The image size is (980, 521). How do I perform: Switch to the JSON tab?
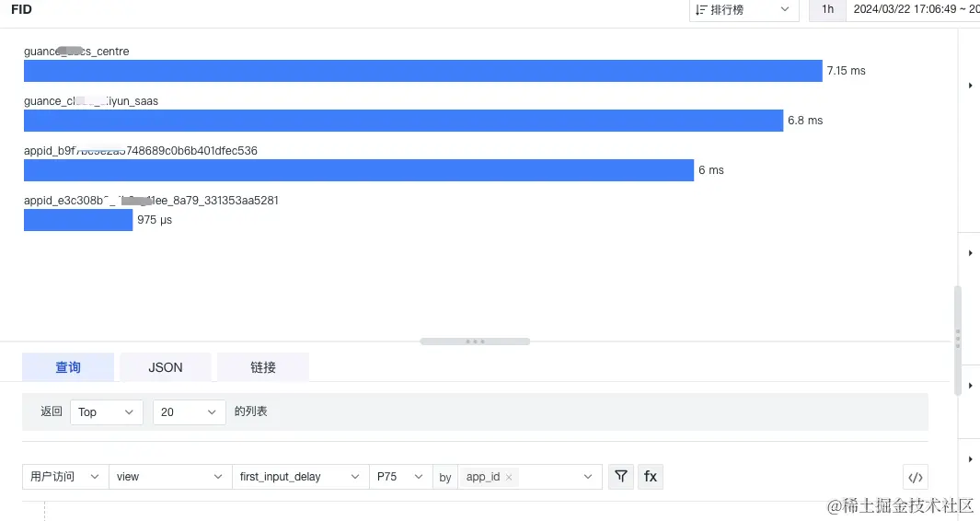pos(166,367)
